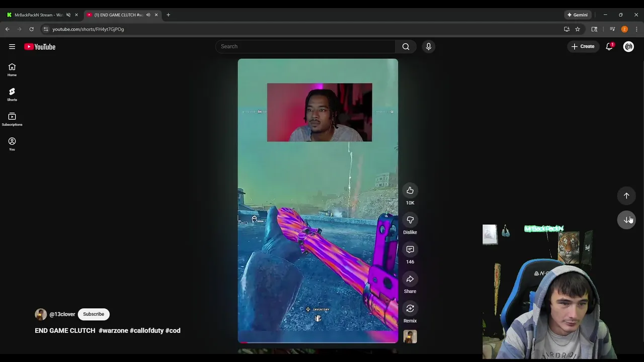Subscribe to @13clover
The width and height of the screenshot is (644, 362).
point(94,314)
